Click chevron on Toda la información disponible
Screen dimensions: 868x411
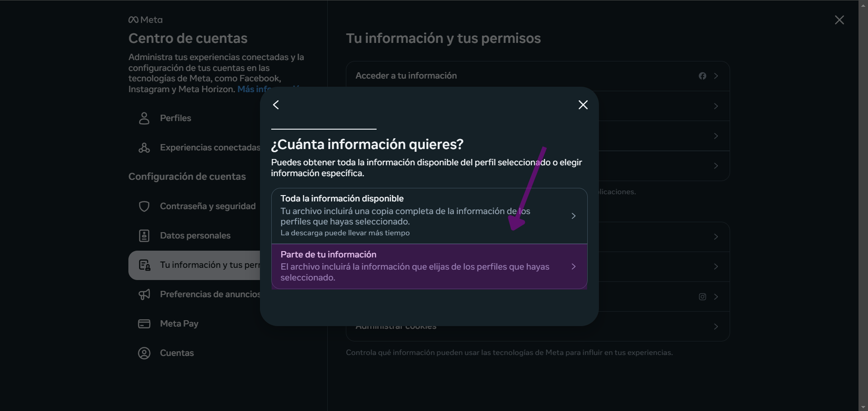coord(573,216)
